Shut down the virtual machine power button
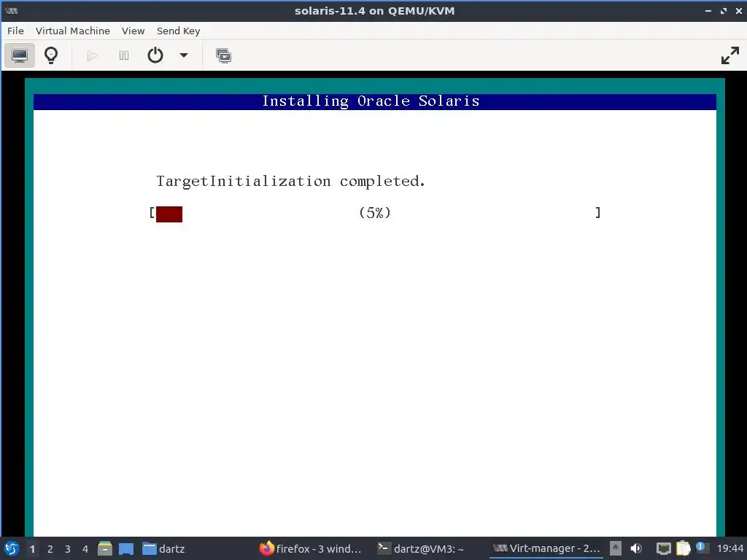 point(155,55)
